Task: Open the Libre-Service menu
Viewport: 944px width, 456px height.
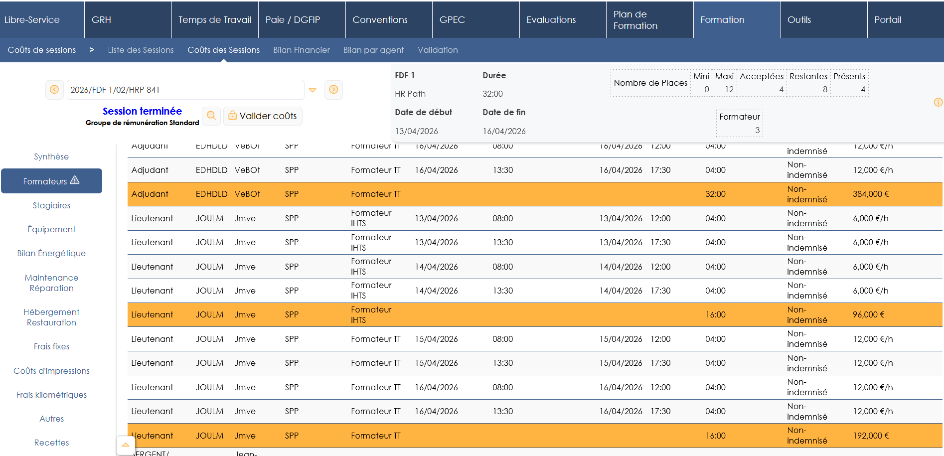Action: point(42,19)
